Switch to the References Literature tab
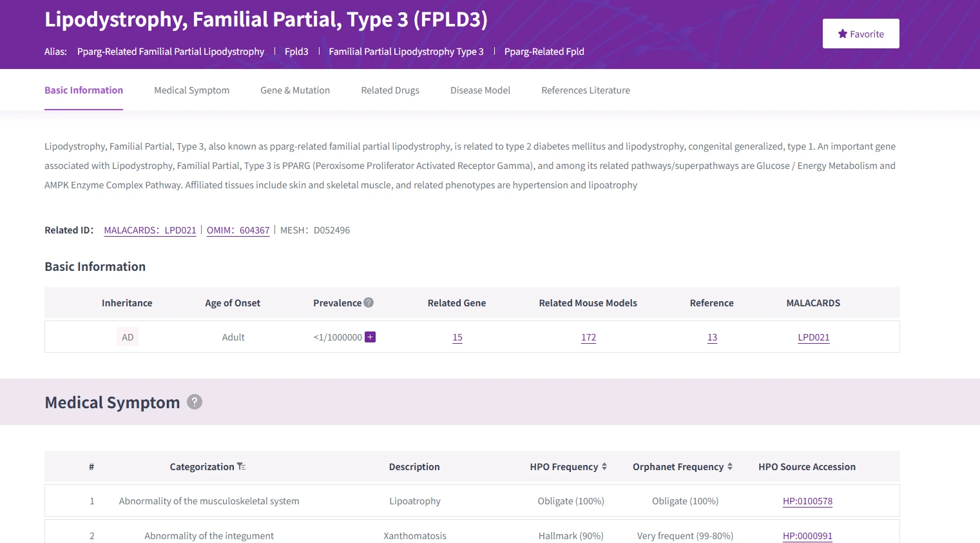 [585, 90]
